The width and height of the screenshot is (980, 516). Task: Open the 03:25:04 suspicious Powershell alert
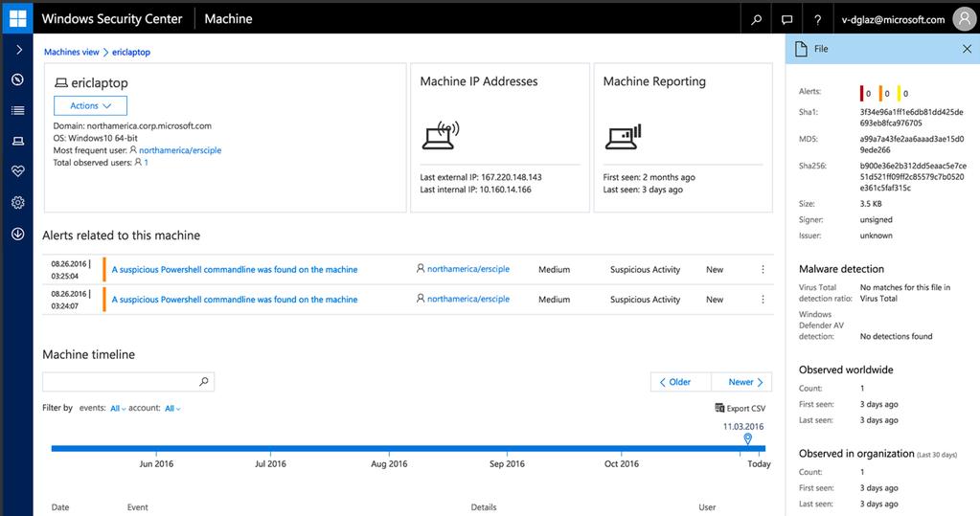click(x=235, y=269)
